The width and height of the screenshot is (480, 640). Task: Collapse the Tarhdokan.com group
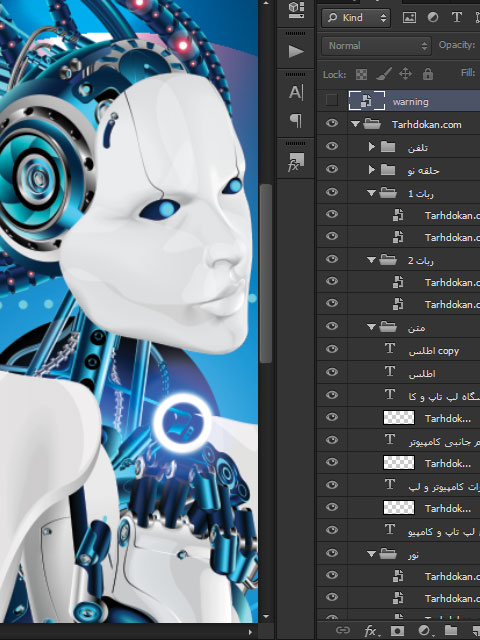pyautogui.click(x=355, y=124)
